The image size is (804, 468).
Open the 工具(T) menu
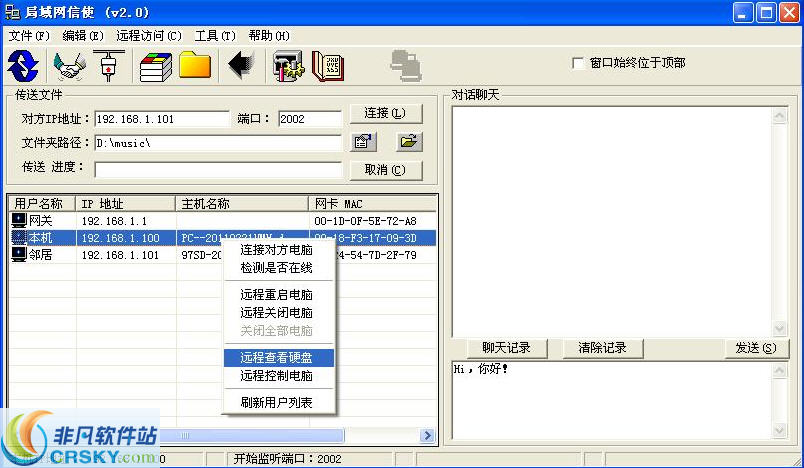pos(215,35)
